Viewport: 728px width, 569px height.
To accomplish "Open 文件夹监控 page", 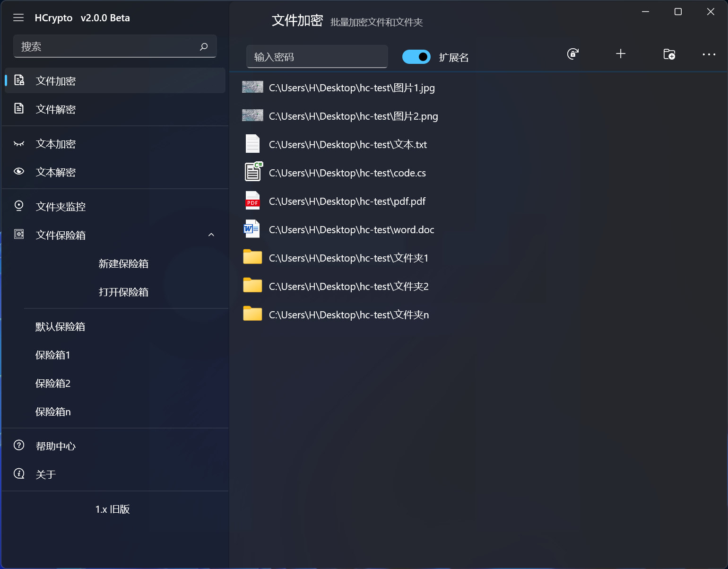I will tap(115, 207).
